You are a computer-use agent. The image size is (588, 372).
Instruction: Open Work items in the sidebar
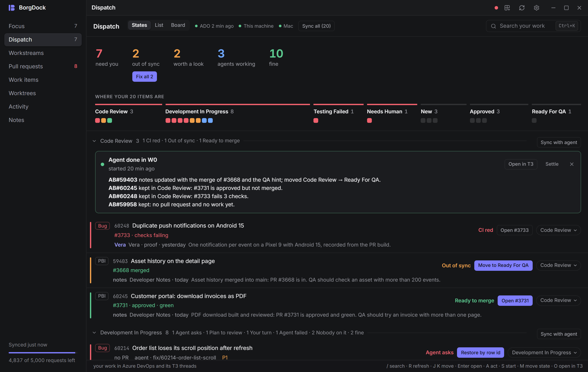click(43, 80)
